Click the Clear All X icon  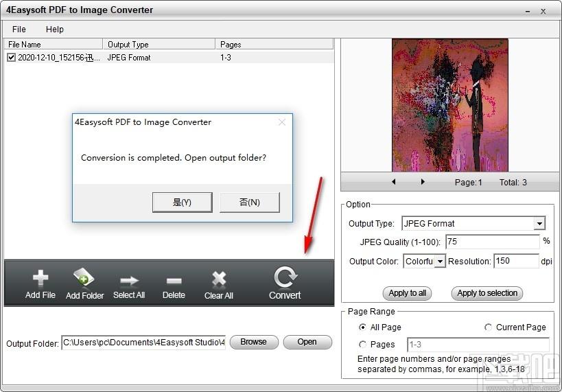219,279
